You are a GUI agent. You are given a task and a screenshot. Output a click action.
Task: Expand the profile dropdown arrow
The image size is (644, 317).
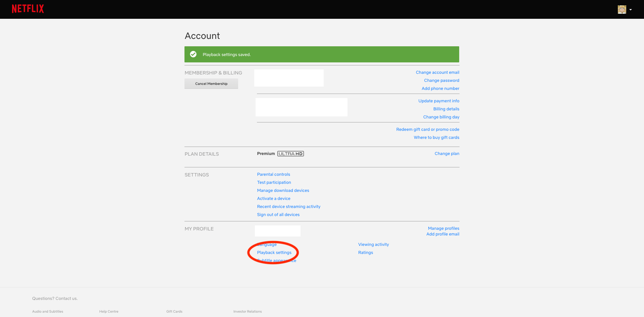click(x=631, y=10)
